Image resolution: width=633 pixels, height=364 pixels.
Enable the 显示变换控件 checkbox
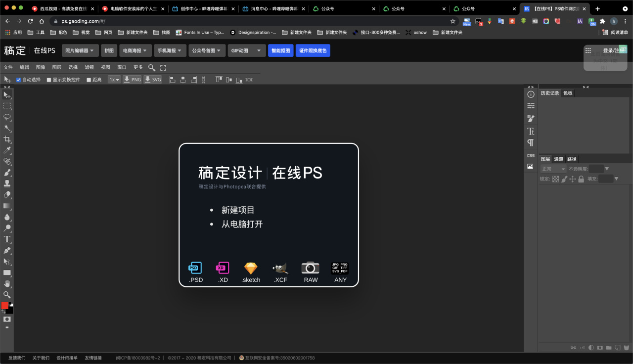49,80
